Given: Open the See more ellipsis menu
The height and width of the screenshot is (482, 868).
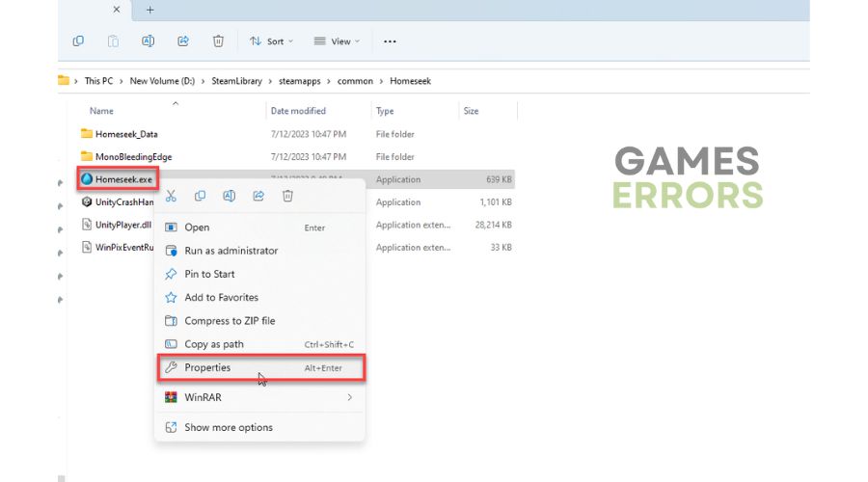Looking at the screenshot, I should point(390,41).
